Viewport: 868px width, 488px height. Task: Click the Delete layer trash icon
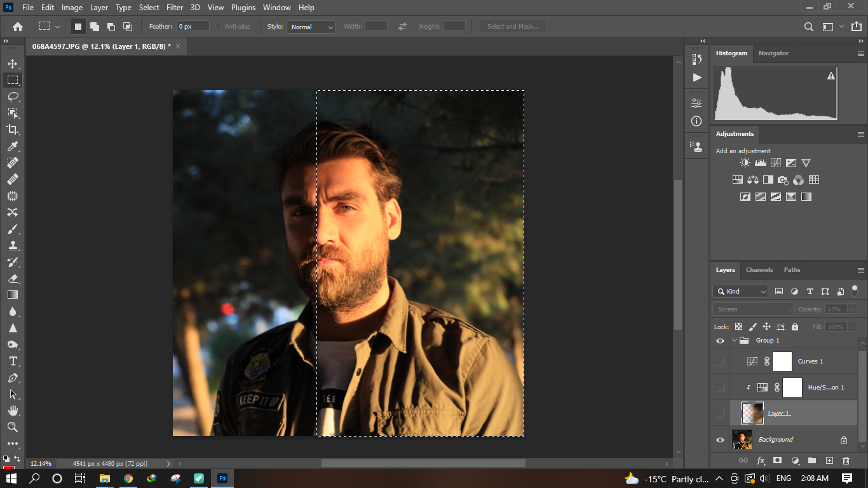[846, 460]
